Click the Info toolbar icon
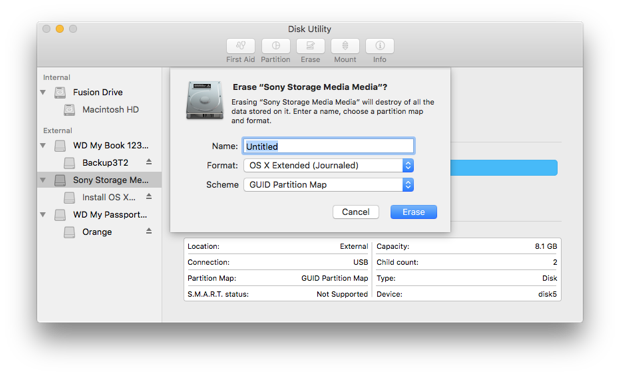 [380, 46]
